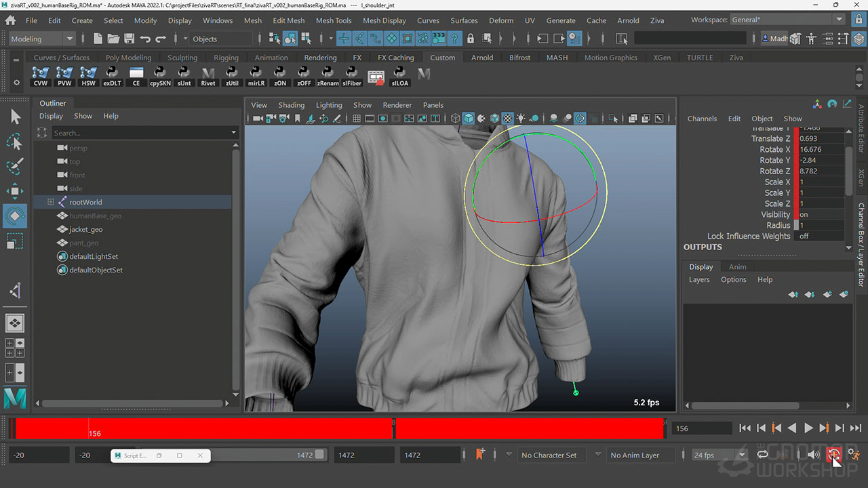868x488 pixels.
Task: Click the exDLT shelf icon
Action: [112, 76]
